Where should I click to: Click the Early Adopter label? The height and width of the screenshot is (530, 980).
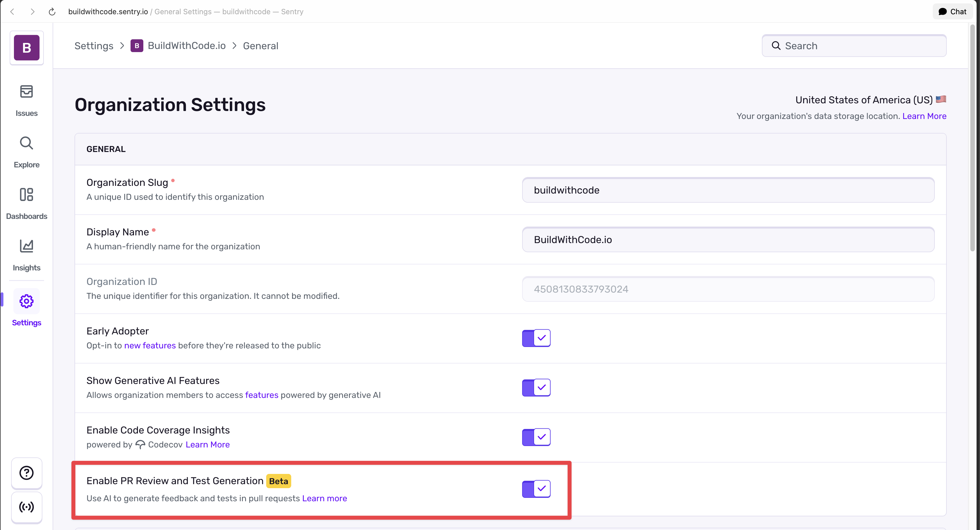(x=117, y=331)
